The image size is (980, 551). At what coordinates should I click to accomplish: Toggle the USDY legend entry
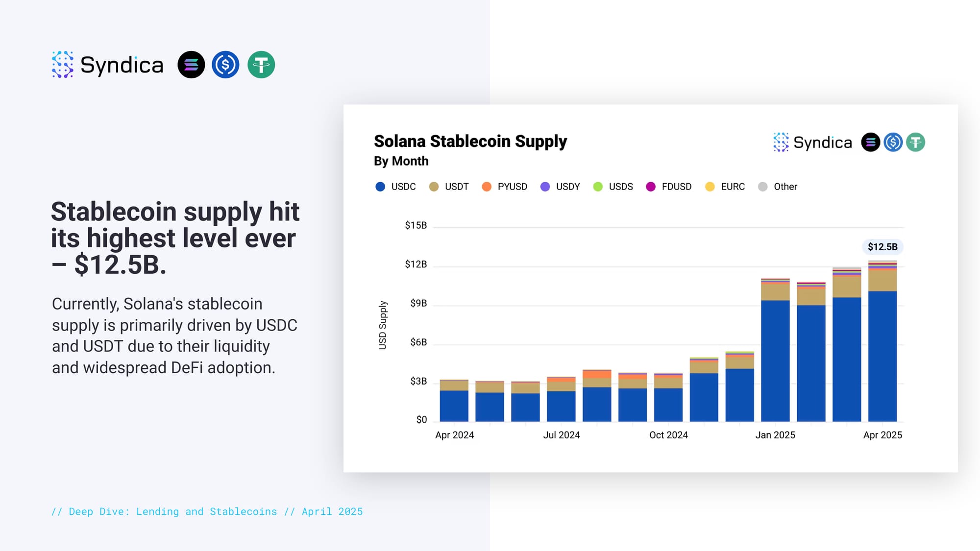coord(560,187)
